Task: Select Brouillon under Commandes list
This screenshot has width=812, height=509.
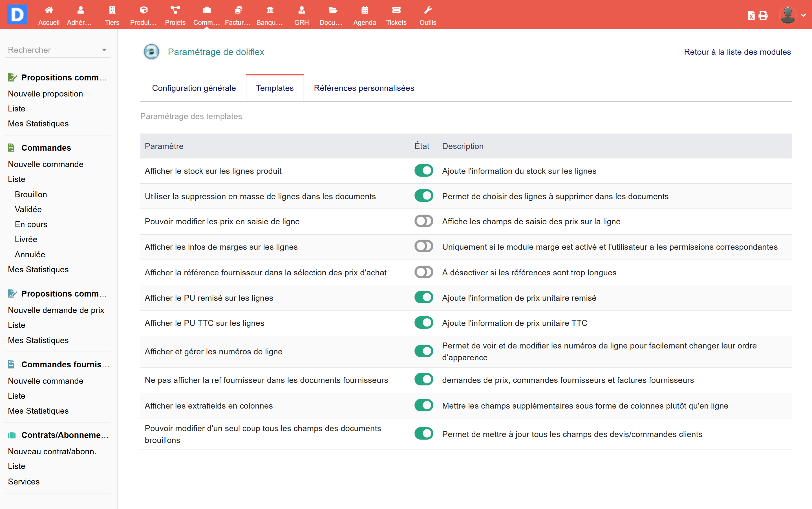Action: click(31, 194)
